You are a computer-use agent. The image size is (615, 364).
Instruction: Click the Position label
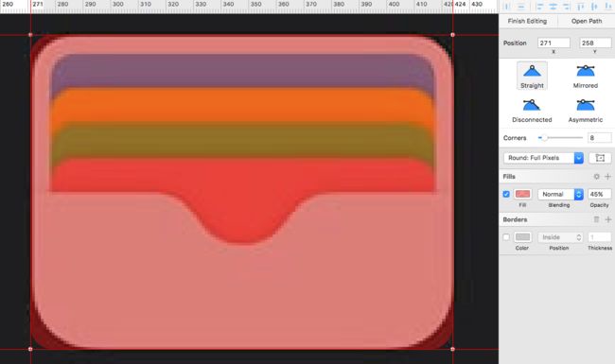coord(515,43)
